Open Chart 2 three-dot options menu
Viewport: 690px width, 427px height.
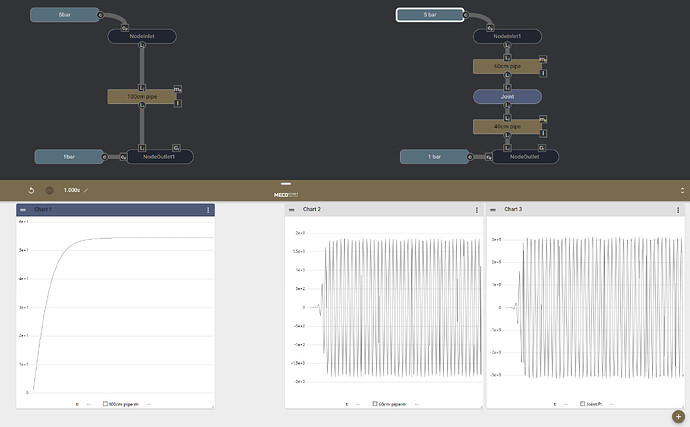(x=472, y=210)
